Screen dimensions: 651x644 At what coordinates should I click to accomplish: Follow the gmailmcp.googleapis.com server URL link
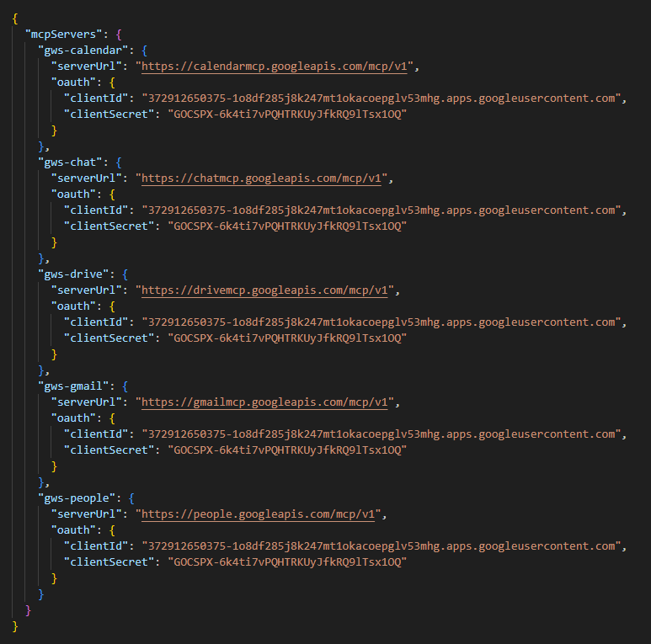[264, 402]
